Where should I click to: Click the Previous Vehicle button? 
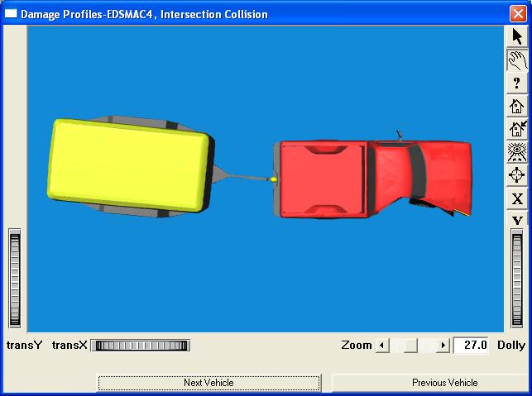(444, 383)
